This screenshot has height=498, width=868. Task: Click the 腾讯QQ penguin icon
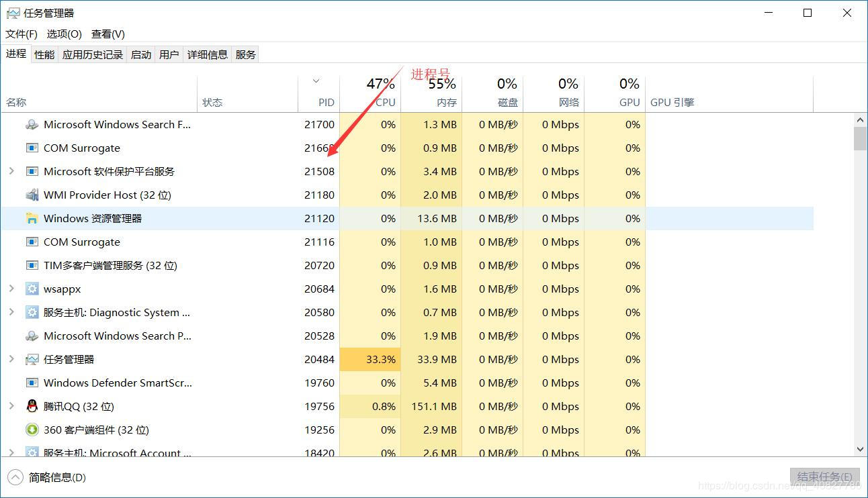click(x=32, y=407)
